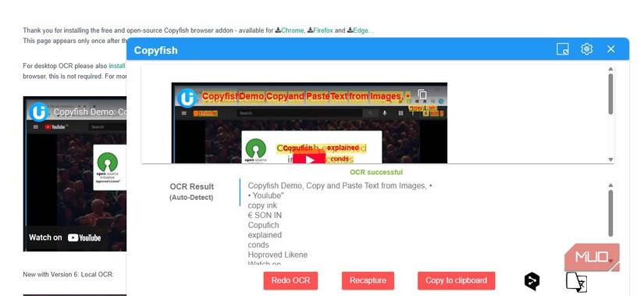The height and width of the screenshot is (296, 644).
Task: Click red YouTube play button in captured preview
Action: pyautogui.click(x=309, y=159)
